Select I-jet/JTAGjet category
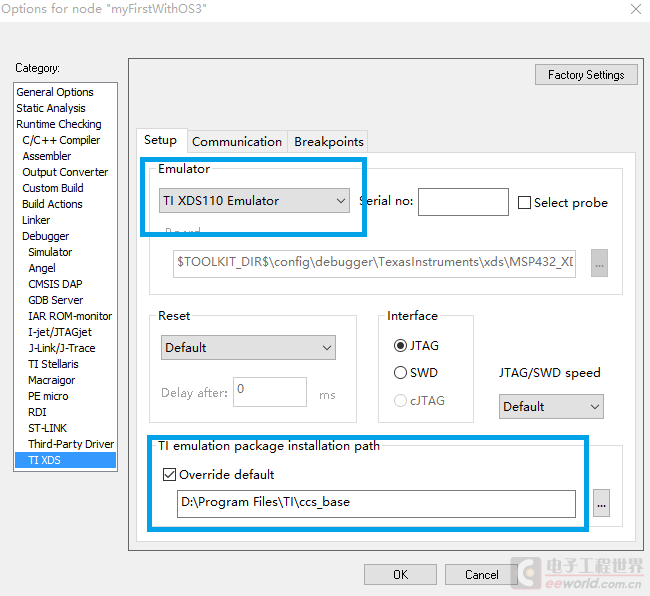Image resolution: width=650 pixels, height=596 pixels. pos(60,332)
